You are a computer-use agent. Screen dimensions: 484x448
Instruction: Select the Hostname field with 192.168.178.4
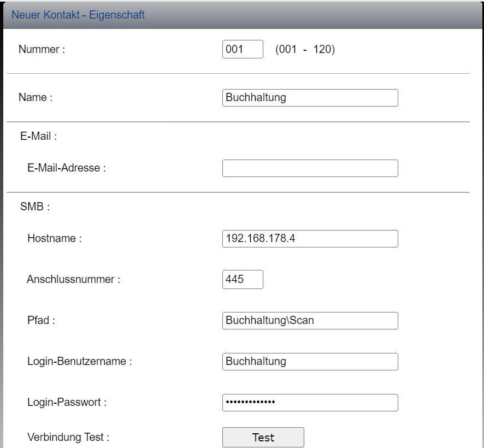pos(310,239)
